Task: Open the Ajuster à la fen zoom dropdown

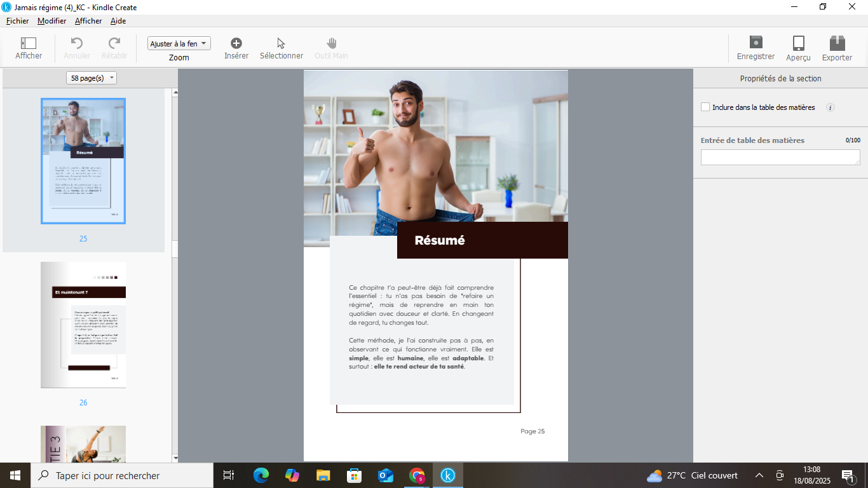Action: [179, 44]
